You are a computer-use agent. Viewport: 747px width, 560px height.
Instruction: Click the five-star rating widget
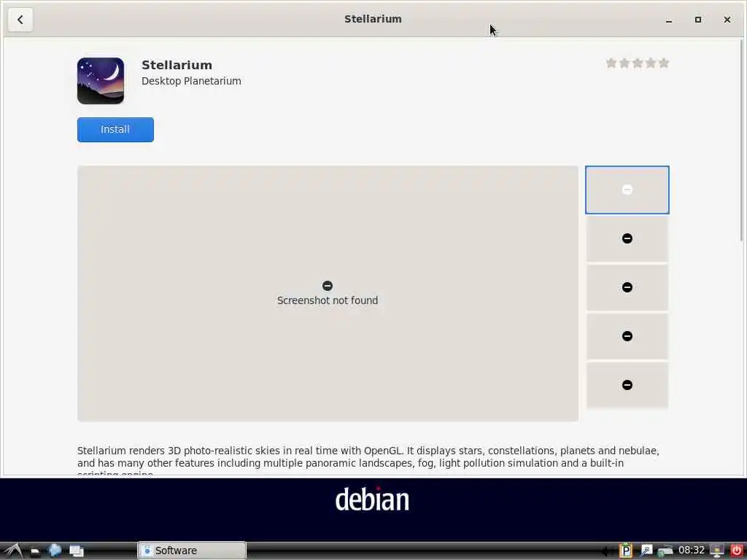(x=638, y=63)
